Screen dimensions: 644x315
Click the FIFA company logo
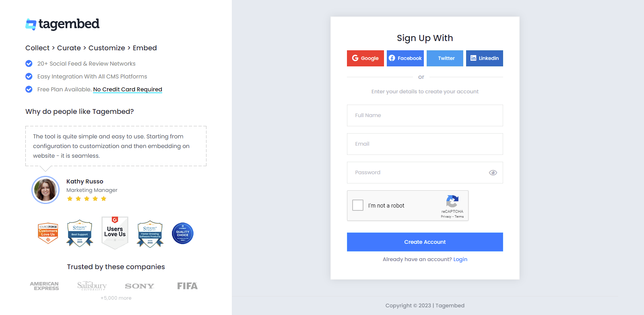[x=187, y=286]
